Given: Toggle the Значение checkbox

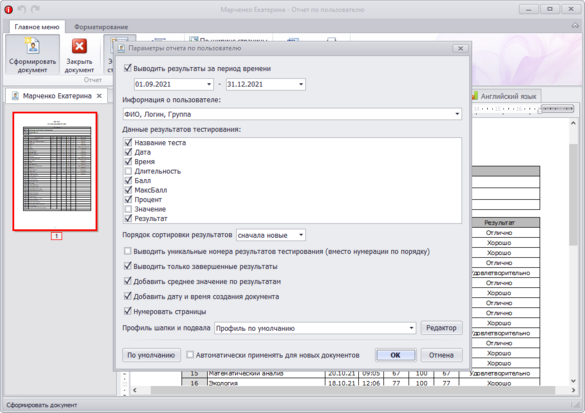Looking at the screenshot, I should point(128,209).
